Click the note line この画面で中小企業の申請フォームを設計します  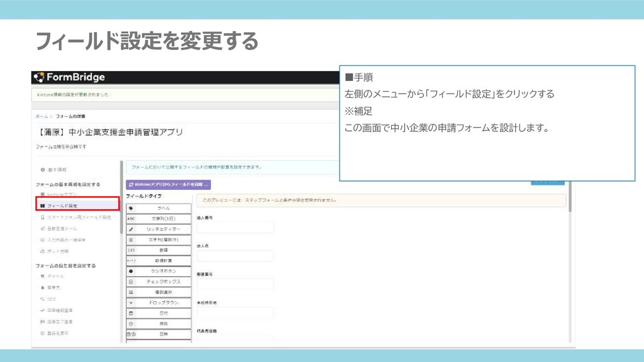pos(447,128)
